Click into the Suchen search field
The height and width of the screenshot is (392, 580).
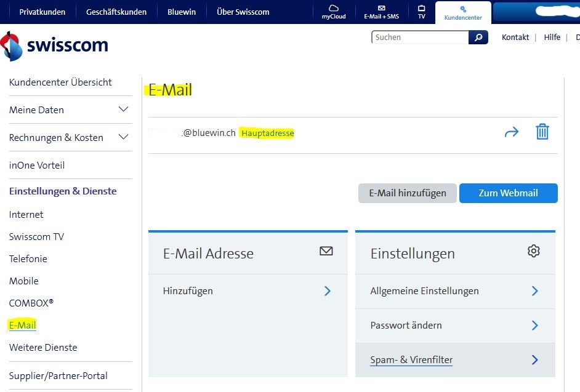click(420, 38)
